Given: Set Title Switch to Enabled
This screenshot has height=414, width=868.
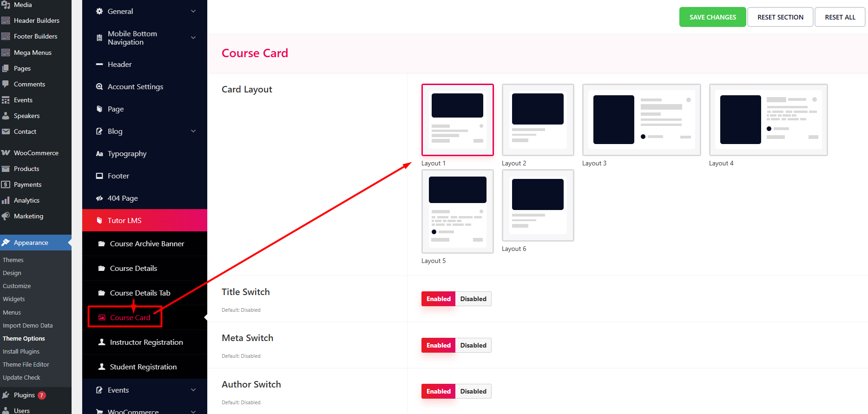Looking at the screenshot, I should (x=438, y=299).
